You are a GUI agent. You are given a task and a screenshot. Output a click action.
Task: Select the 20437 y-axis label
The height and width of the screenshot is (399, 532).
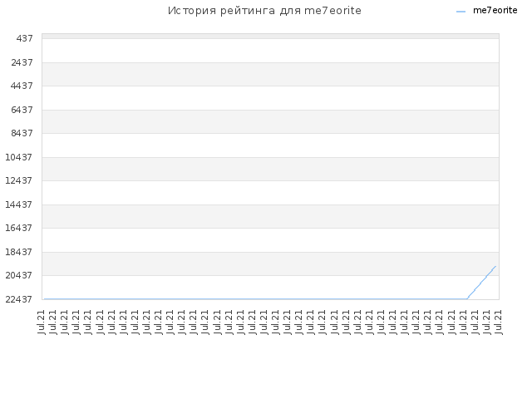(19, 275)
